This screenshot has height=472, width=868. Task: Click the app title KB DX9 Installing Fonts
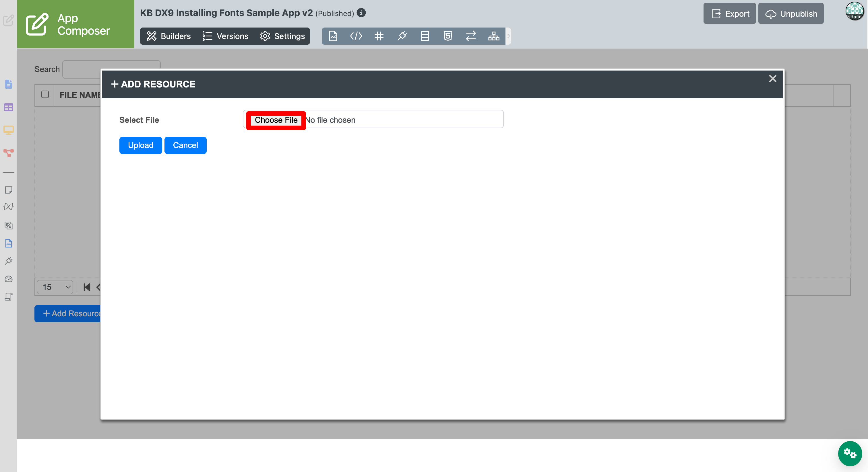coord(226,13)
